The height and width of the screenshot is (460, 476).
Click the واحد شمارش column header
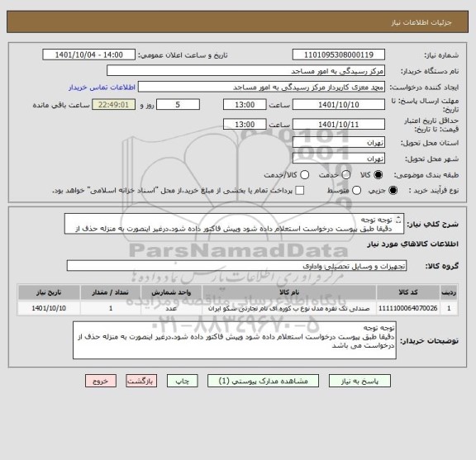[171, 292]
